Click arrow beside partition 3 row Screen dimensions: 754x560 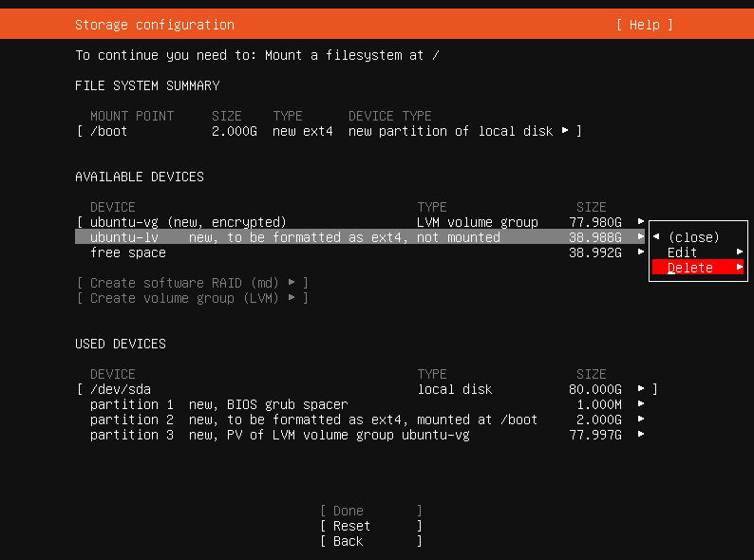coord(641,435)
